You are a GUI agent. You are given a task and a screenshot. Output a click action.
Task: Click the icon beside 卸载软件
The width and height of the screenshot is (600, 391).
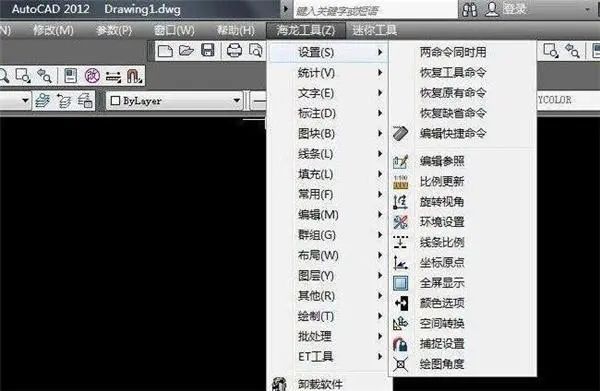click(x=279, y=384)
